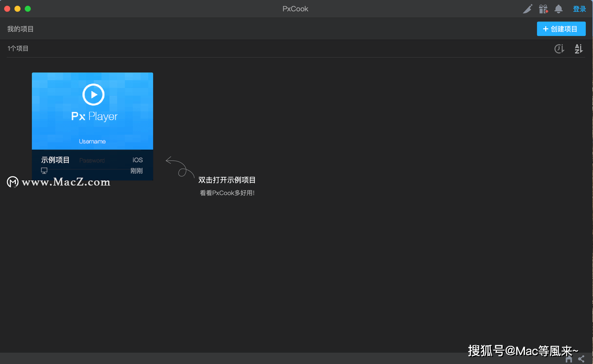Open the feedback knife icon in titlebar
The width and height of the screenshot is (593, 364).
point(527,9)
